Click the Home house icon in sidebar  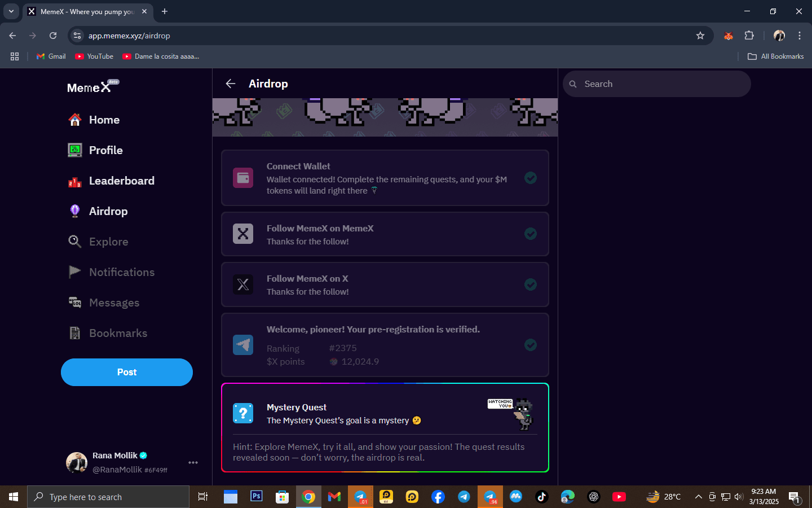tap(75, 120)
